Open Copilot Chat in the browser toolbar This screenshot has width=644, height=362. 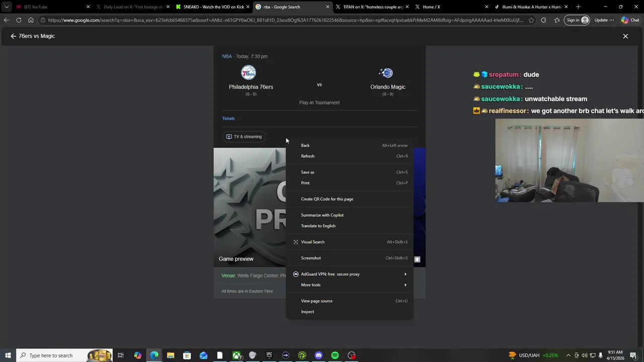pos(630,20)
